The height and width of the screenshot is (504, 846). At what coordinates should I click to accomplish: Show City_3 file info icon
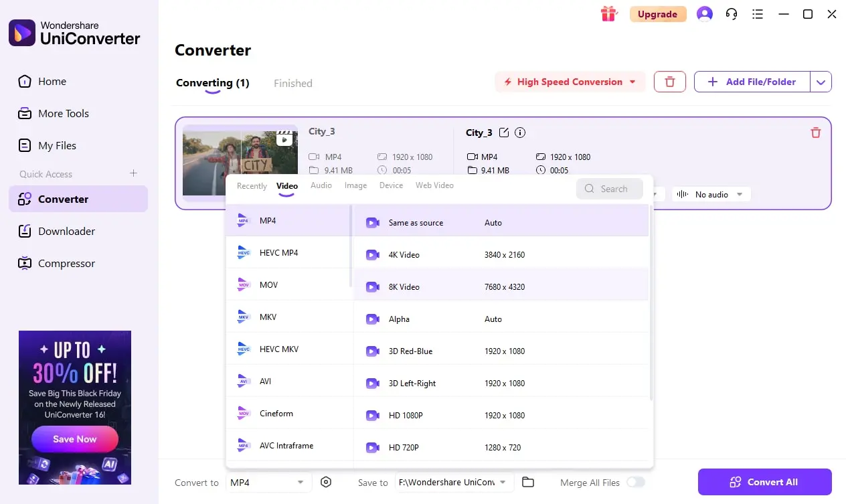tap(520, 133)
